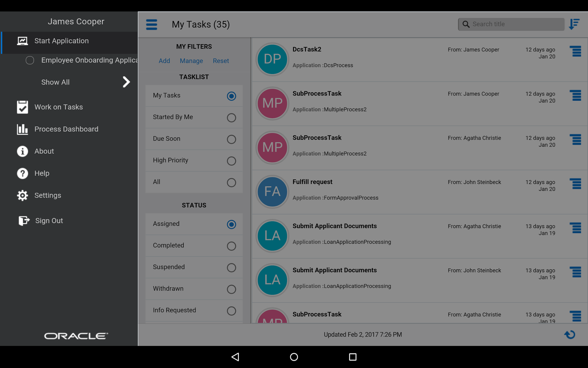
Task: Select the Due Soon radio button
Action: pyautogui.click(x=231, y=139)
